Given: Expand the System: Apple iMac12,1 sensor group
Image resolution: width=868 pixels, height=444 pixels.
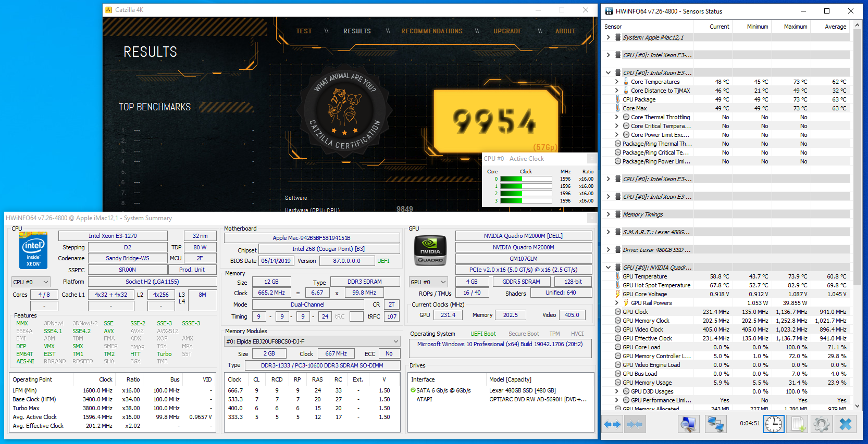Looking at the screenshot, I should point(608,37).
